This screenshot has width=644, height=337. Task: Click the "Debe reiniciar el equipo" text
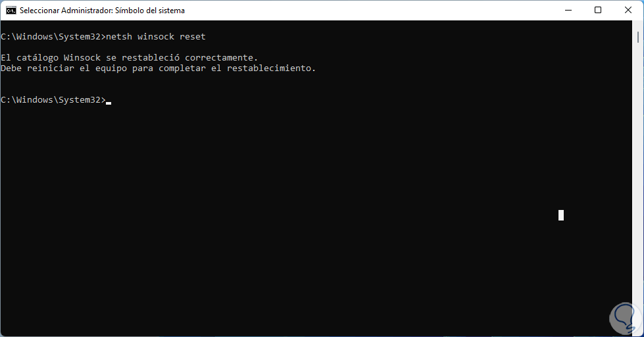click(63, 68)
